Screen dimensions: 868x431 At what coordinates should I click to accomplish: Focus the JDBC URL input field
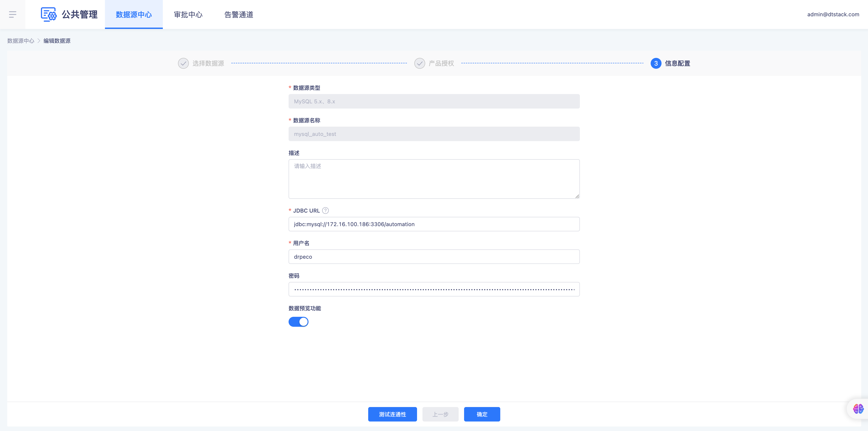pos(434,224)
